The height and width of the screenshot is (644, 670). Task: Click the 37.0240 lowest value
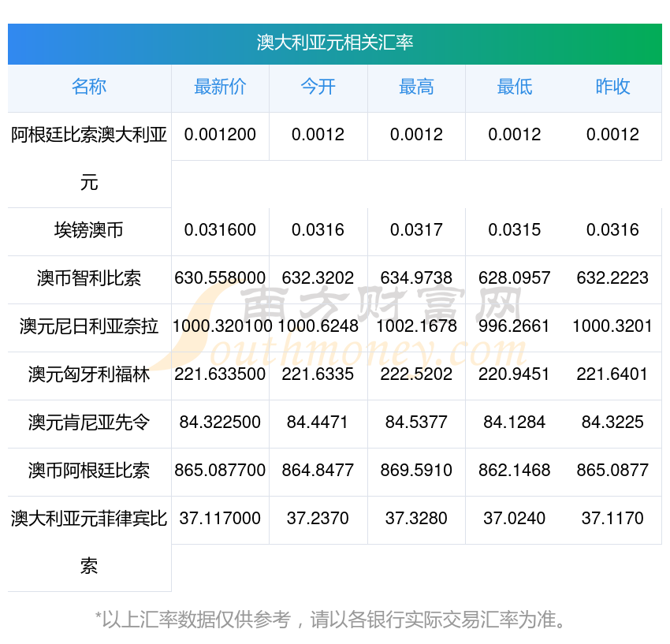tap(515, 519)
